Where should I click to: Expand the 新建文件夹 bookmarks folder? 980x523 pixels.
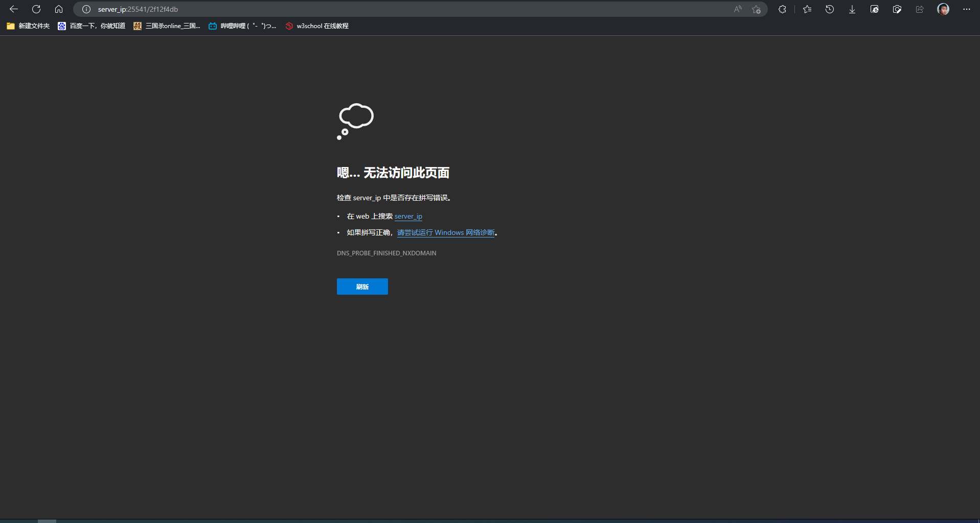(28, 26)
